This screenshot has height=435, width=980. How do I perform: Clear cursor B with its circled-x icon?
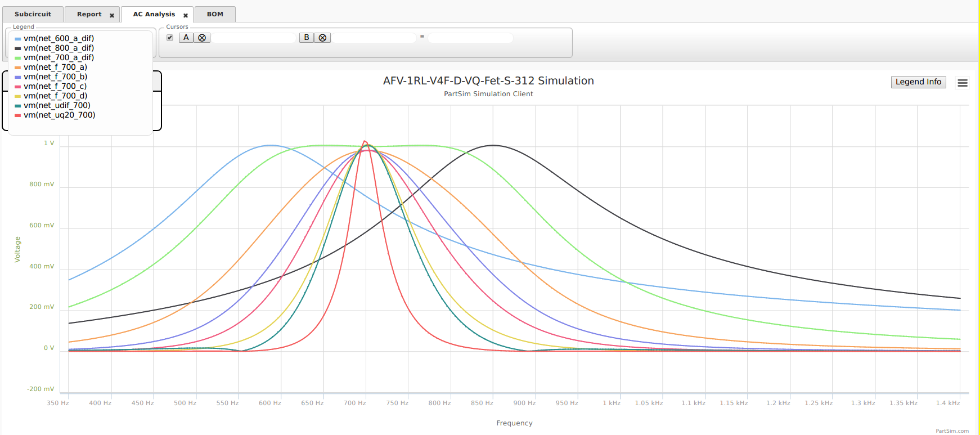(x=322, y=38)
